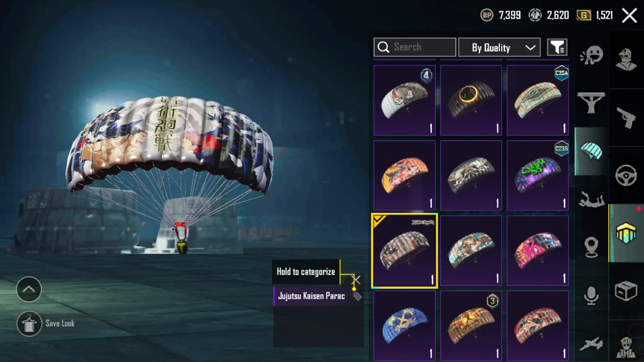644x362 pixels.
Task: Open the crate box category icon
Action: pos(626,291)
